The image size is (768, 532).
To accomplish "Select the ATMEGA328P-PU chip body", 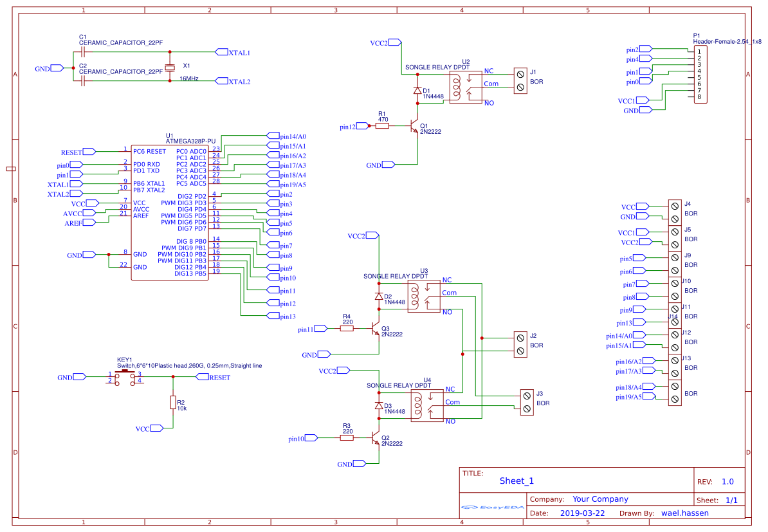I will click(x=169, y=212).
